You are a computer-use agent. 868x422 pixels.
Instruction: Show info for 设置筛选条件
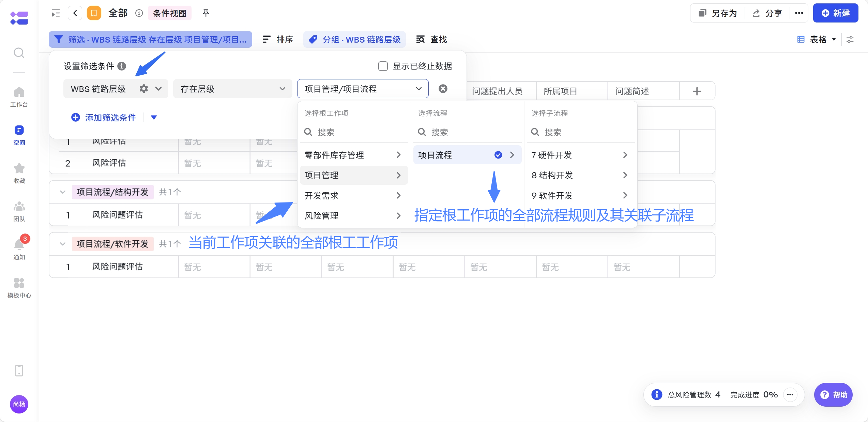point(122,66)
